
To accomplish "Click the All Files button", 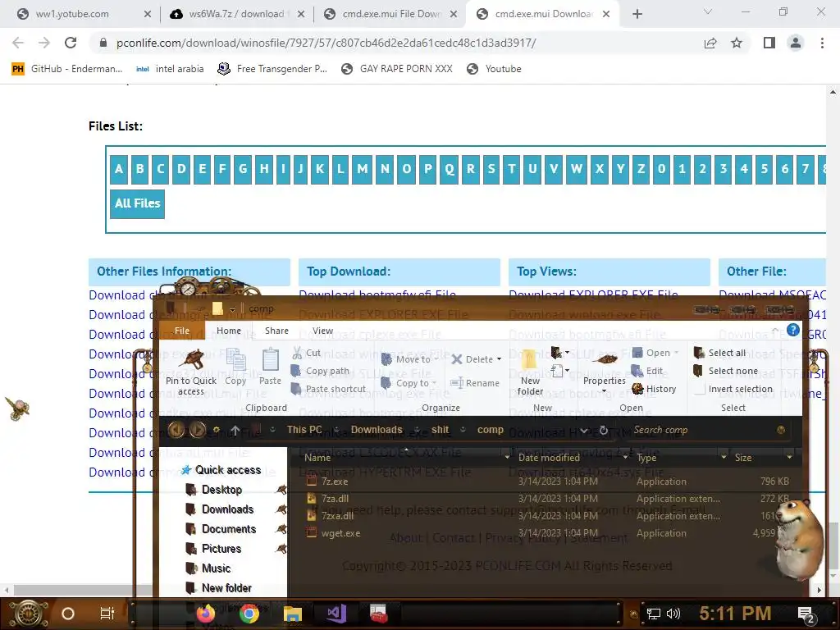I will point(137,203).
